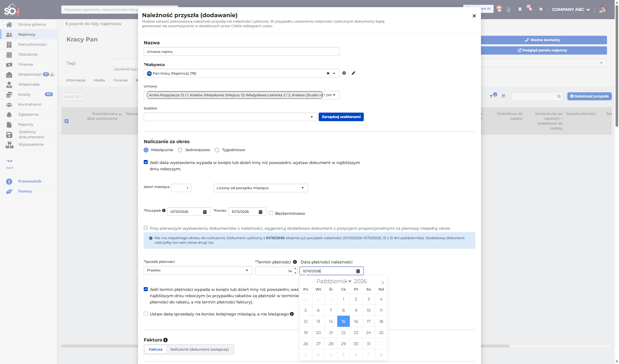The width and height of the screenshot is (619, 364).
Task: Expand the Umowy multi-select dropdown
Action: click(334, 95)
